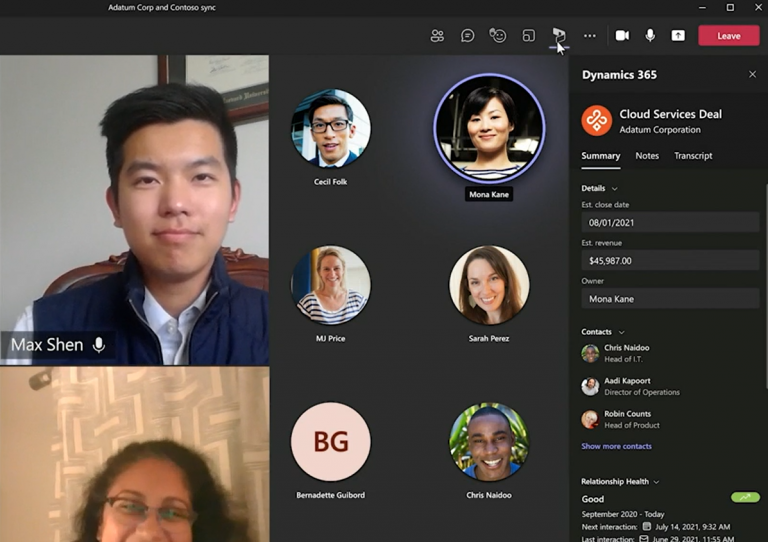Switch to the Transcript tab

[x=693, y=156]
